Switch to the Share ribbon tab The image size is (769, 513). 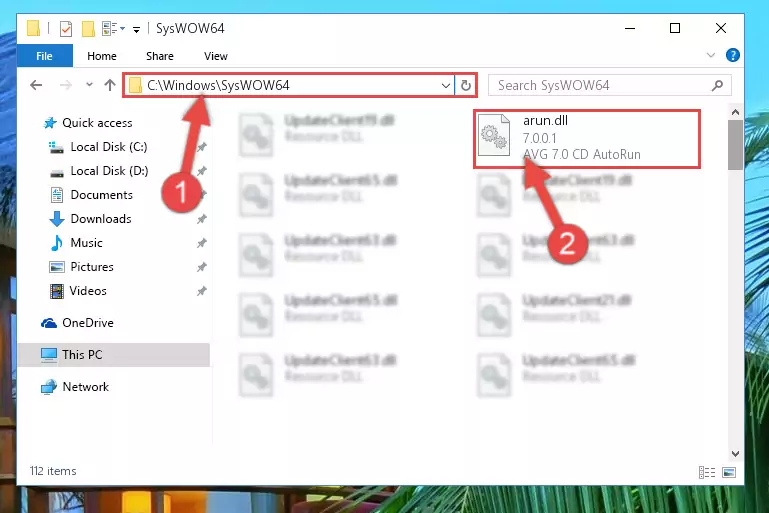160,56
